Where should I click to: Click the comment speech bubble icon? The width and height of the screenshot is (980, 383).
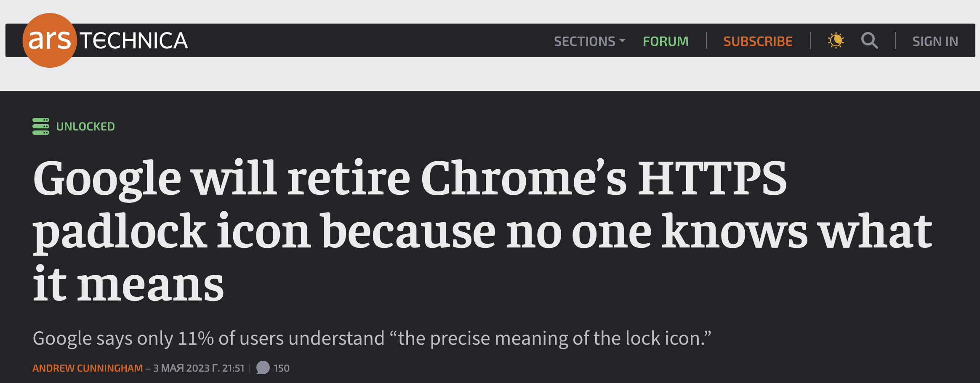tap(263, 368)
